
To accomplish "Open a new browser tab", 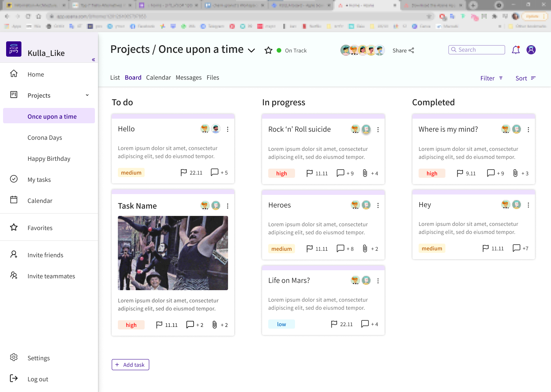I will click(473, 5).
